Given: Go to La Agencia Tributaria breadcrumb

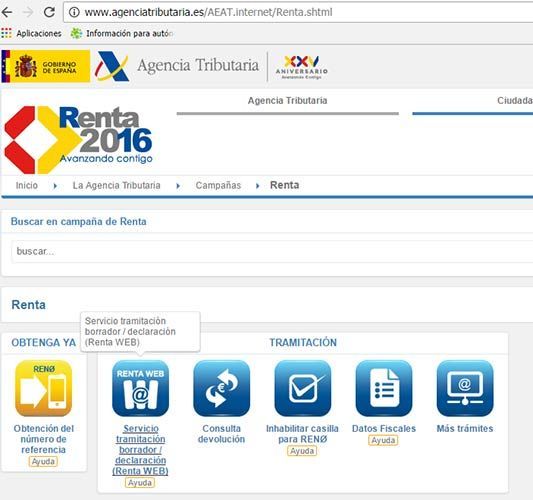Looking at the screenshot, I should [116, 185].
